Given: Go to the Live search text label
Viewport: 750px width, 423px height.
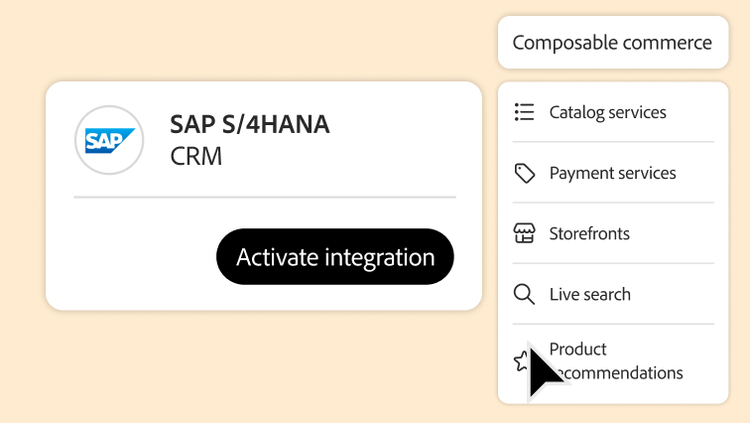Looking at the screenshot, I should pos(589,294).
